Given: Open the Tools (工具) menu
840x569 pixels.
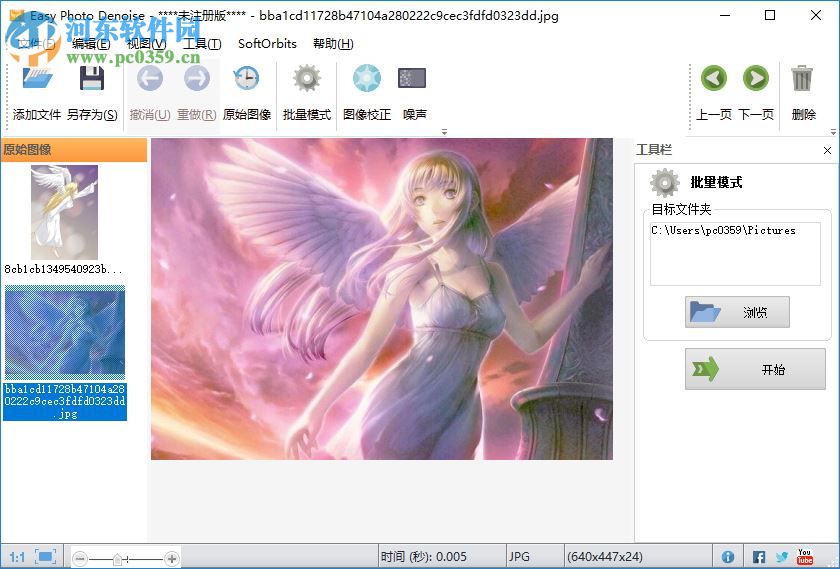Looking at the screenshot, I should coord(202,44).
